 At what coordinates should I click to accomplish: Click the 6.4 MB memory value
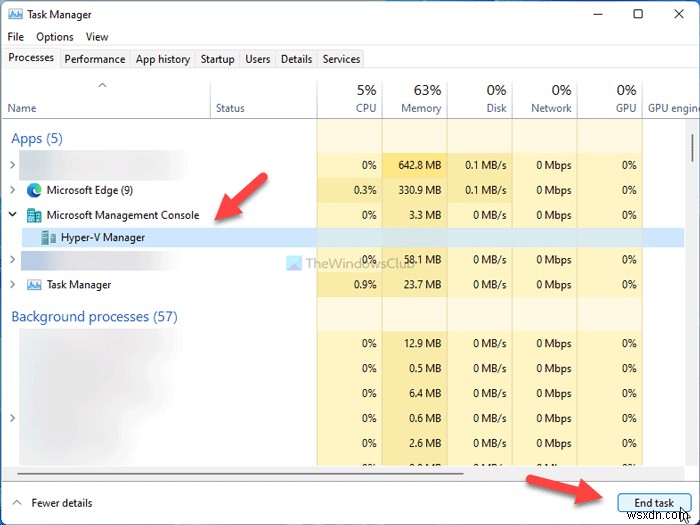[x=425, y=393]
